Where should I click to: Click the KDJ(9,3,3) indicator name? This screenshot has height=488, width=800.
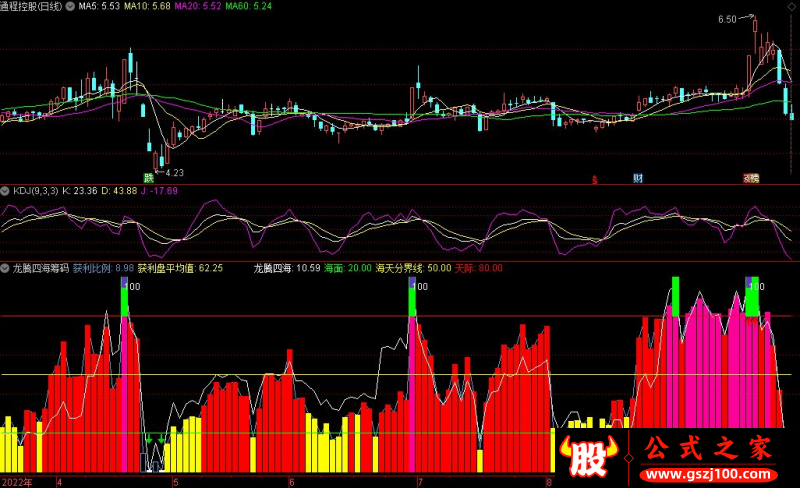[36, 191]
